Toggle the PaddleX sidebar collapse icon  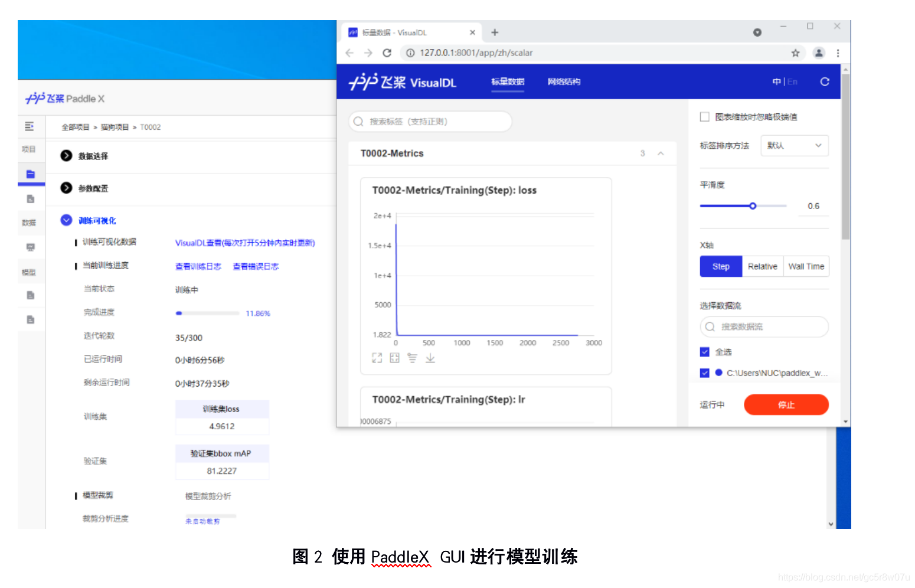(x=30, y=126)
